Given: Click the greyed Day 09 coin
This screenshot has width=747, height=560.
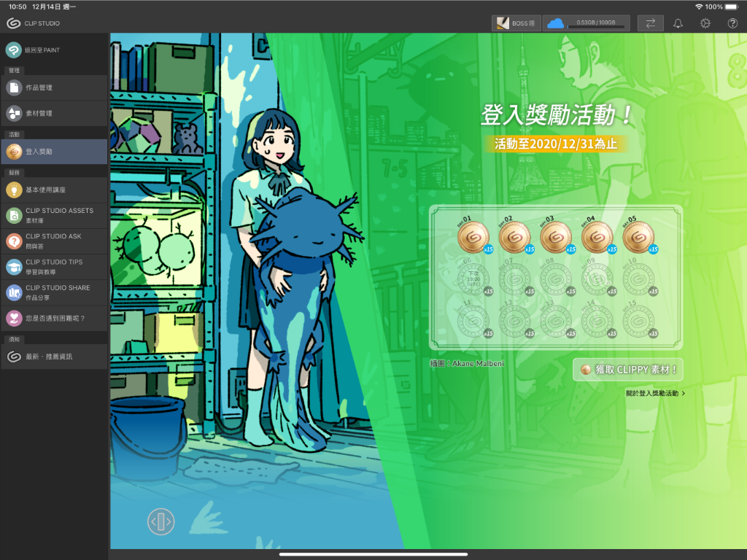Looking at the screenshot, I should (597, 279).
